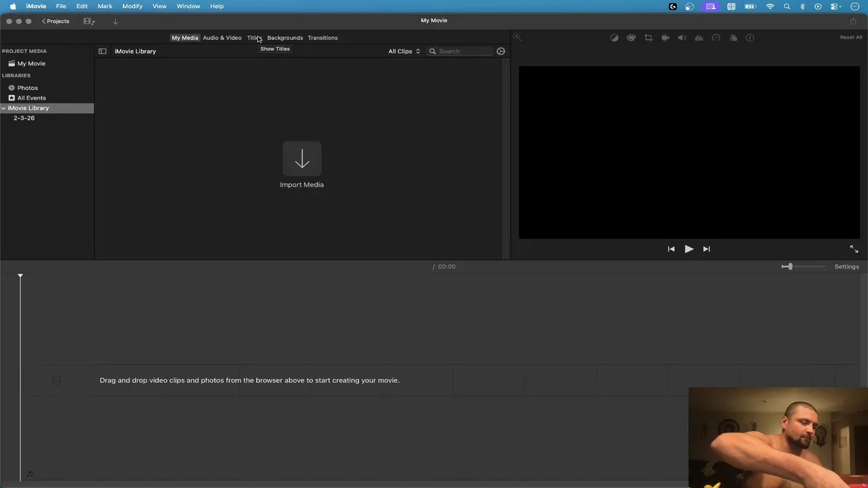
Task: Open Spotlight search in the menu bar
Action: click(x=787, y=6)
